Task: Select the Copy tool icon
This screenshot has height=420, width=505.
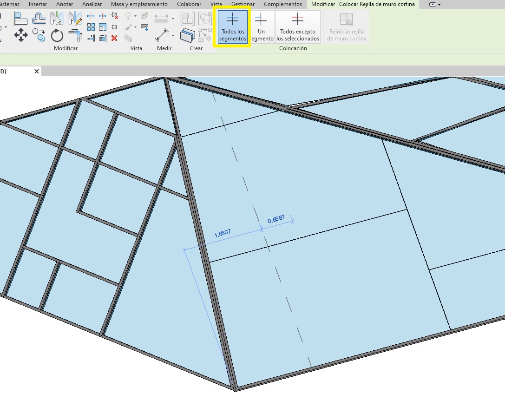Action: tap(39, 35)
